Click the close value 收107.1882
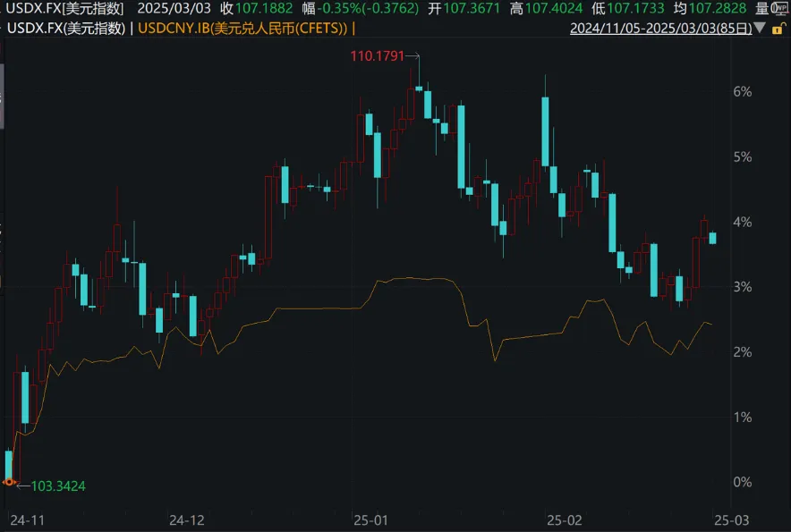The width and height of the screenshot is (791, 532). click(256, 8)
